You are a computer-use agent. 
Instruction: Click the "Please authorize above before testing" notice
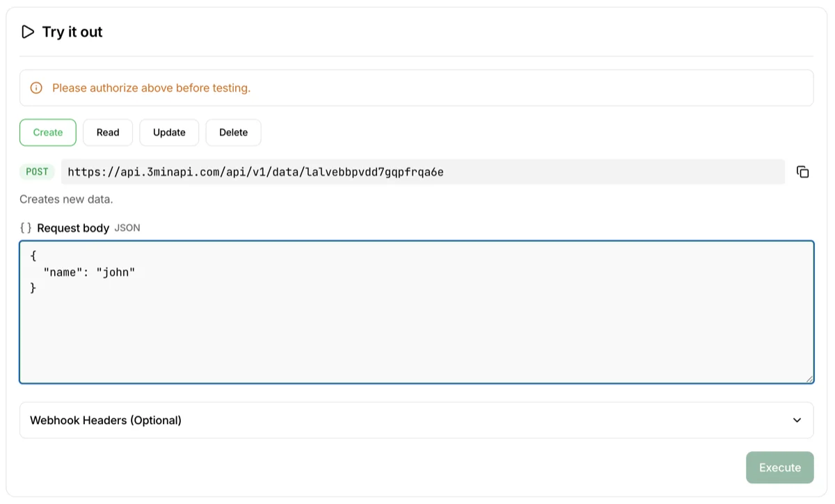[x=151, y=88]
